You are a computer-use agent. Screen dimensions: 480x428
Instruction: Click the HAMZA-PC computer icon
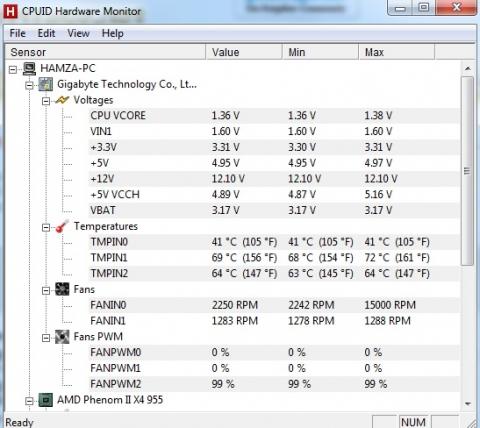(x=29, y=69)
